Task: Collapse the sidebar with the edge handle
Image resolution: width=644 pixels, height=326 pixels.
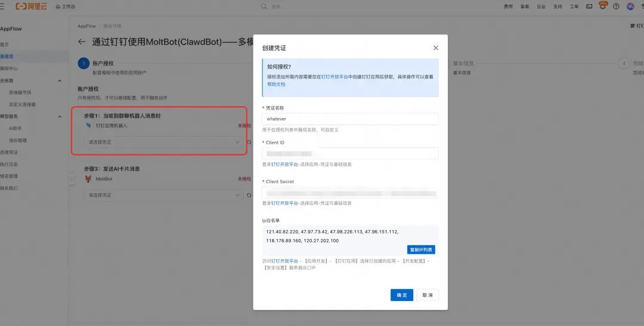Action: [x=72, y=179]
